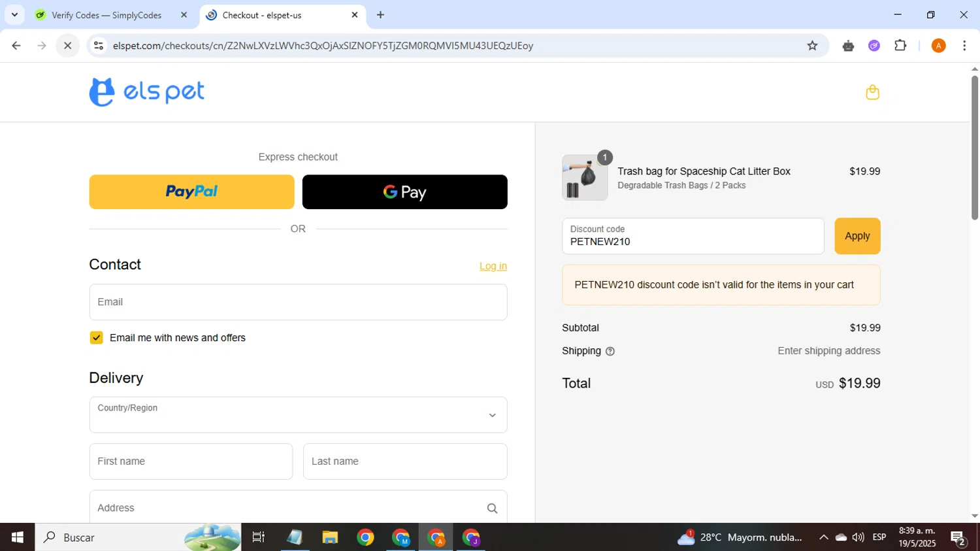View site information icon in address bar
Viewport: 980px width, 551px height.
pyautogui.click(x=99, y=46)
